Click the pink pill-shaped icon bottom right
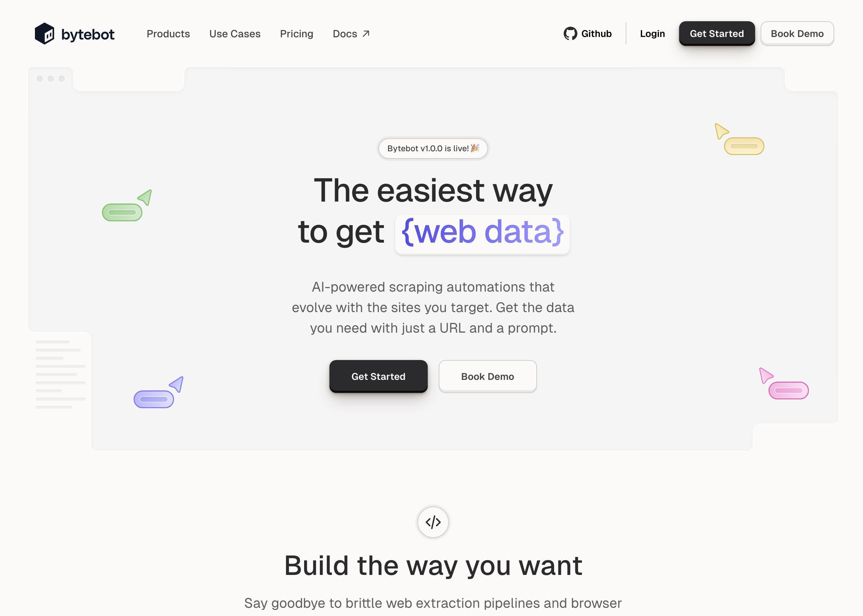 pyautogui.click(x=788, y=391)
